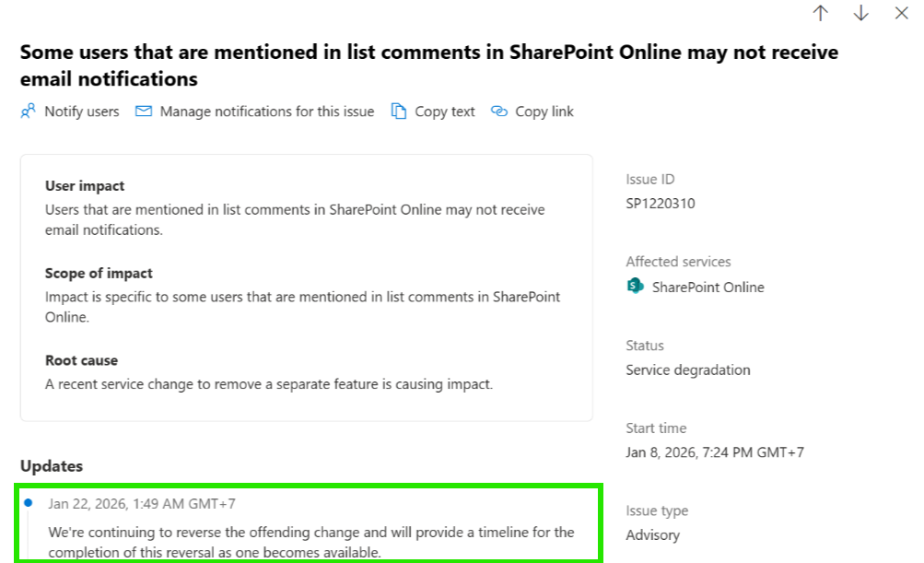Click the Issue type label
Screen dimensions: 924x563
tap(657, 511)
